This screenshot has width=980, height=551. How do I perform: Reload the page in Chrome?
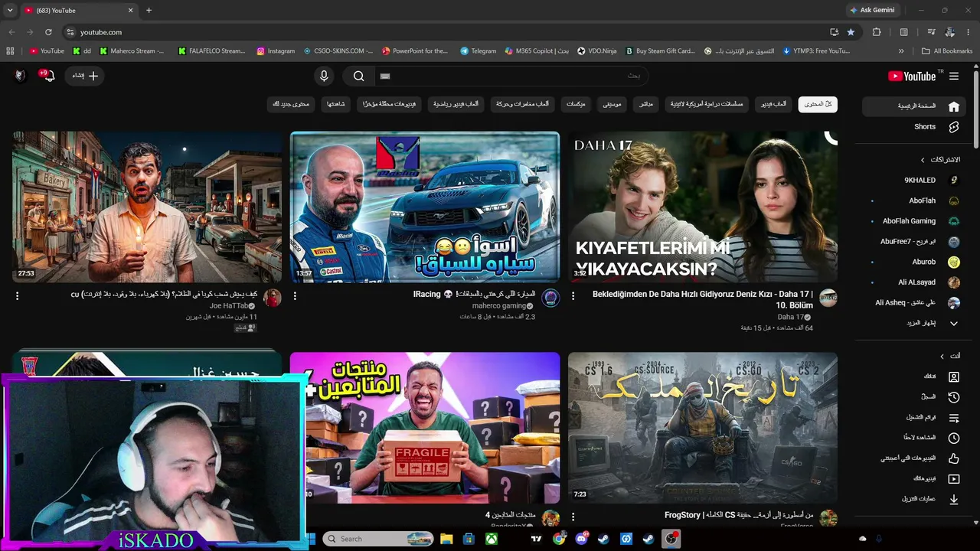pos(48,32)
